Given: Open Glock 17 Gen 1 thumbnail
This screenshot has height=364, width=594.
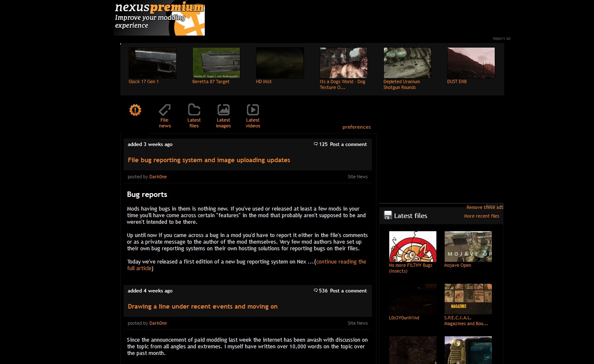Looking at the screenshot, I should click(153, 63).
